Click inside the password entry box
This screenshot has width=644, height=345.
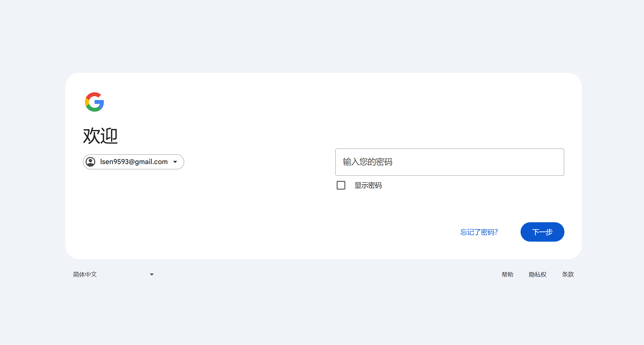(449, 162)
